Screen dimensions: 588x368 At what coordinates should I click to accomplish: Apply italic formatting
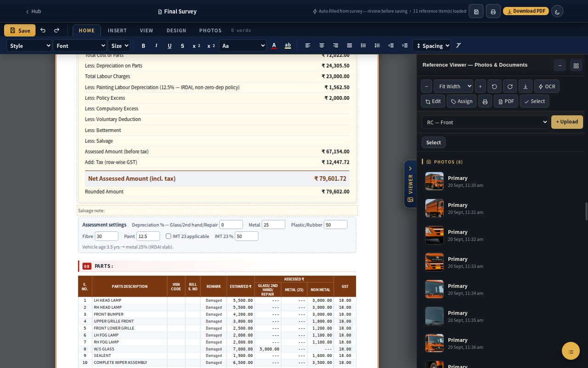click(156, 46)
